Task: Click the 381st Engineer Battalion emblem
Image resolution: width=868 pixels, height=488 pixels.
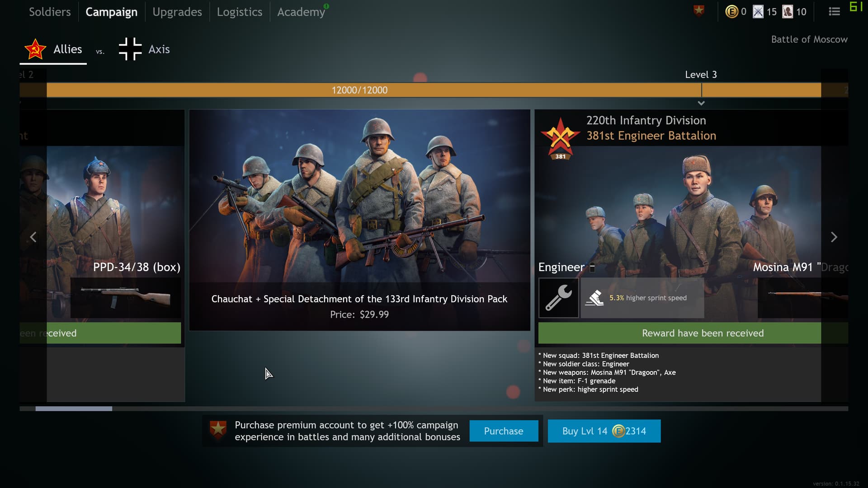Action: click(560, 138)
